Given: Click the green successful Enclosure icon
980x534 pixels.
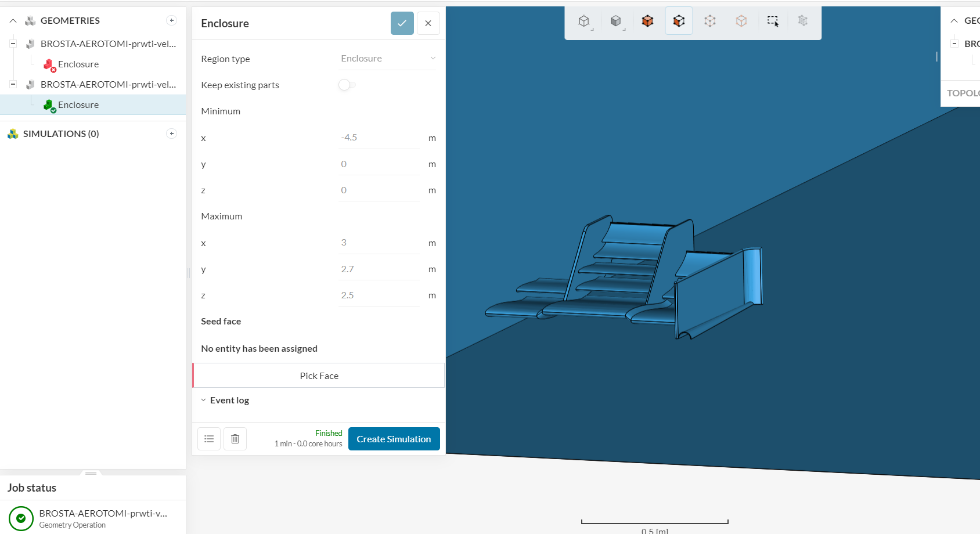Looking at the screenshot, I should [49, 106].
